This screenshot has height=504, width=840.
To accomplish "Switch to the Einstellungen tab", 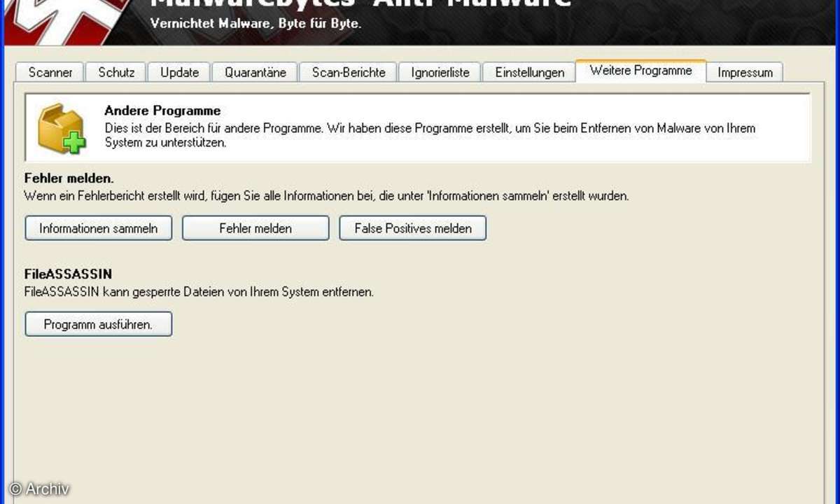I will coord(529,73).
